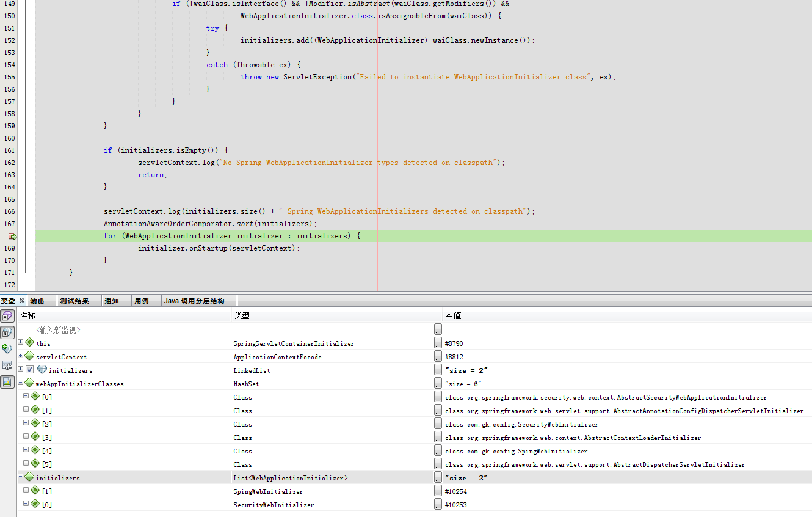Image resolution: width=812 pixels, height=517 pixels.
Task: Open the variable formatters settings icon
Action: (x=7, y=365)
